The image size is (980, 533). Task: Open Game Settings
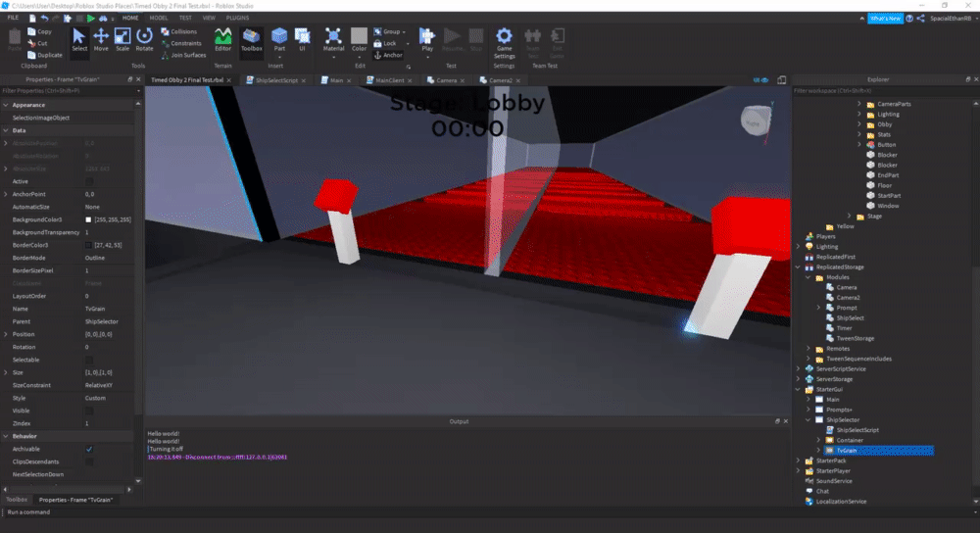[x=505, y=42]
